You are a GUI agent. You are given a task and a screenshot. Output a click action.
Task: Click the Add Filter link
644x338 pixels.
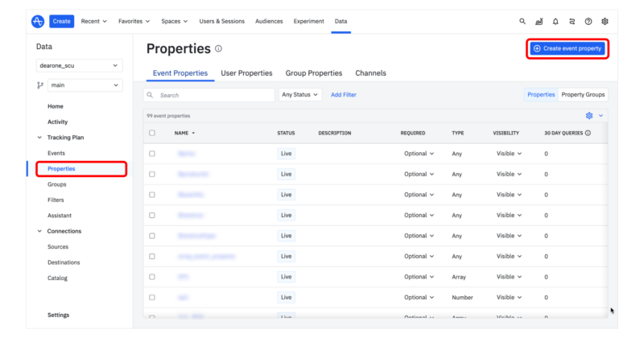344,95
